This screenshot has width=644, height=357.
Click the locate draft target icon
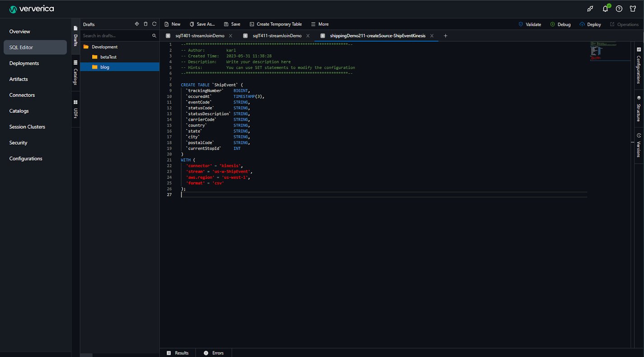pyautogui.click(x=137, y=24)
